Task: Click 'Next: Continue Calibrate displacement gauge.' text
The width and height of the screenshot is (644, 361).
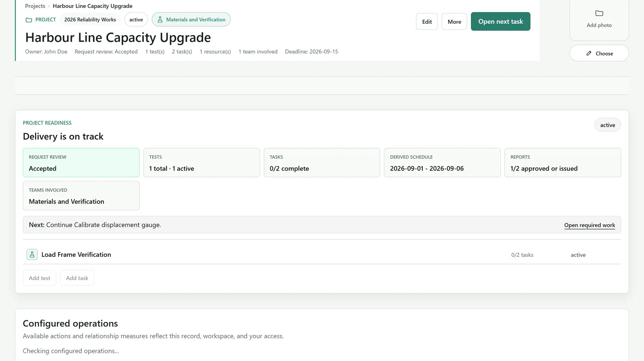Action: [x=95, y=225]
